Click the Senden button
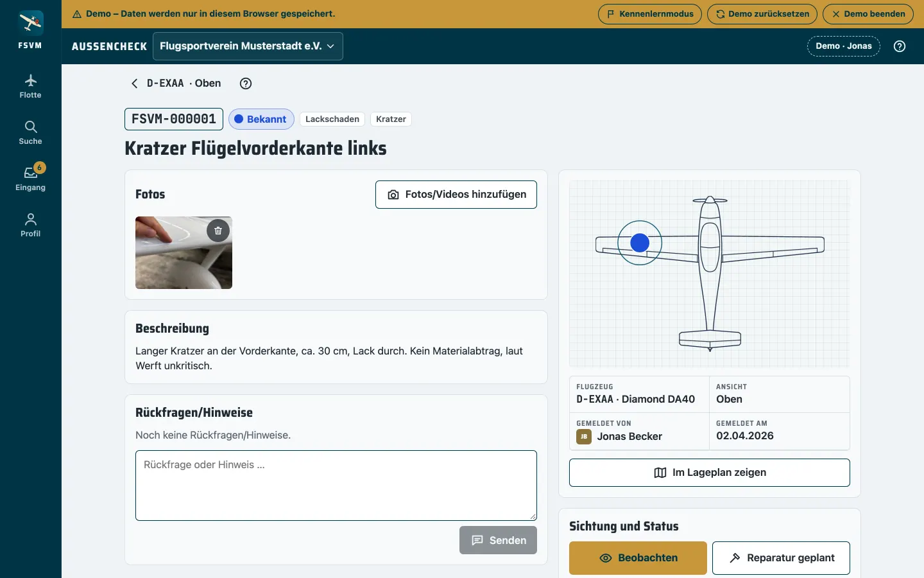Image resolution: width=924 pixels, height=578 pixels. pos(498,540)
